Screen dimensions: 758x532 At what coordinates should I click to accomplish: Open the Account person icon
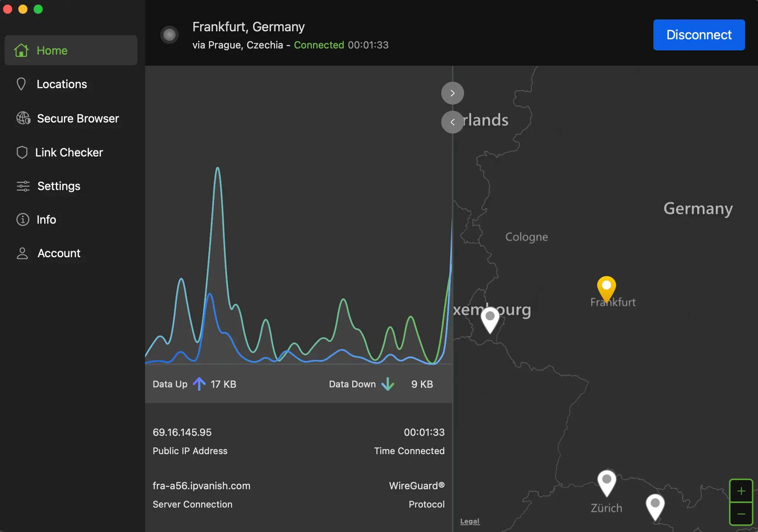(22, 253)
